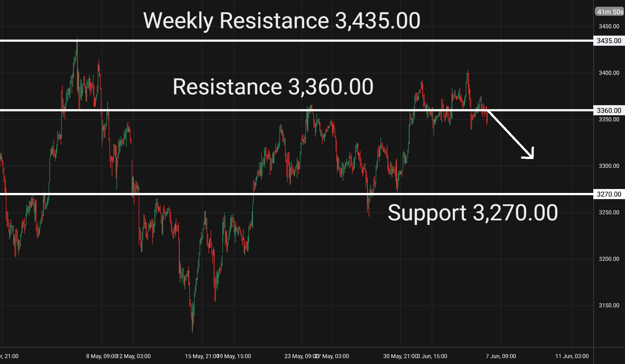
Task: Click the 11 Jun, 03:00 time label
Action: 572,356
